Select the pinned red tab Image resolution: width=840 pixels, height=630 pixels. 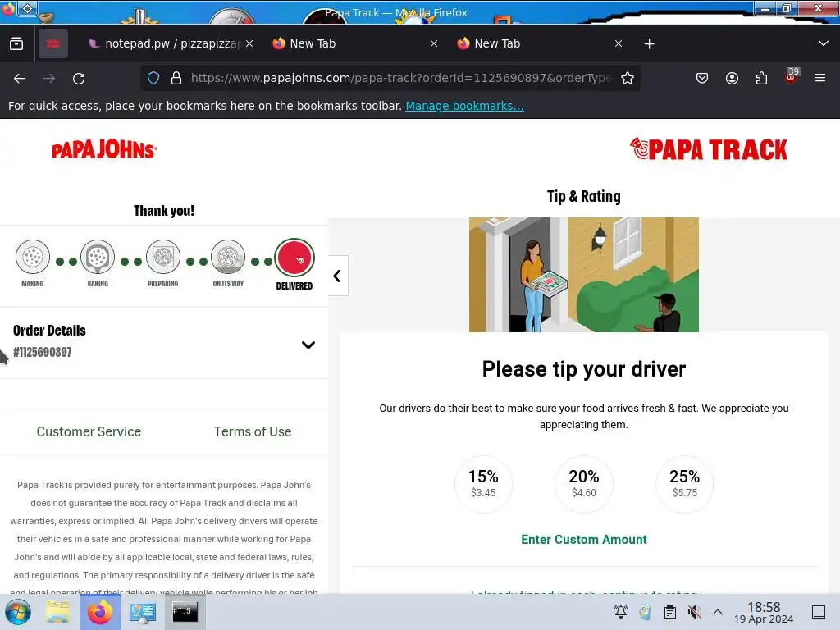tap(53, 43)
